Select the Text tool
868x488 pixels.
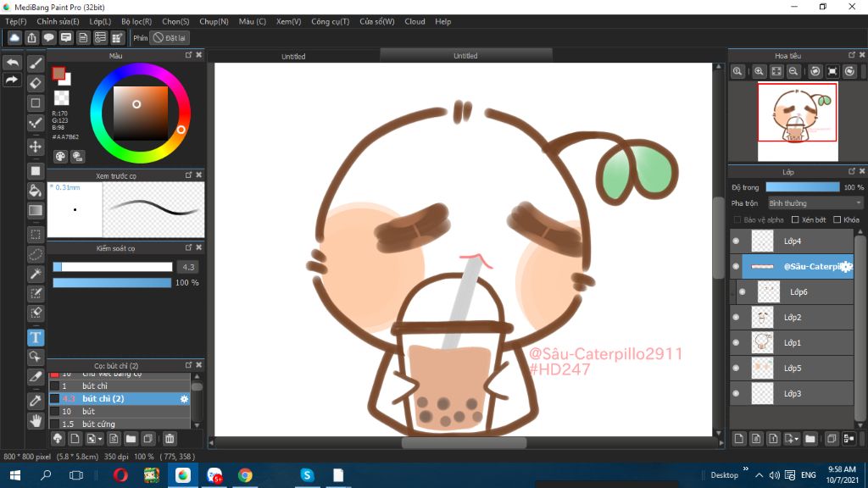pyautogui.click(x=36, y=337)
